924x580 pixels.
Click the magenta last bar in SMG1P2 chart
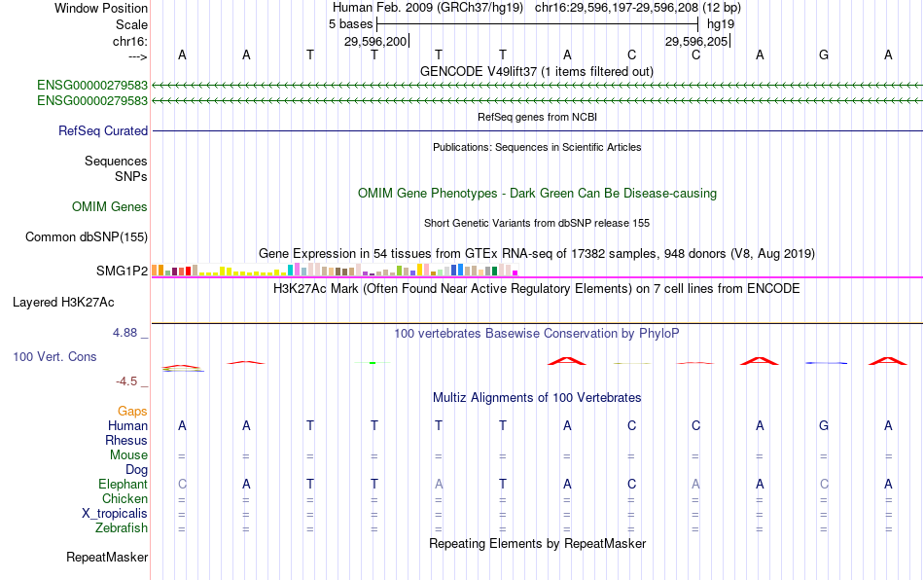(515, 272)
